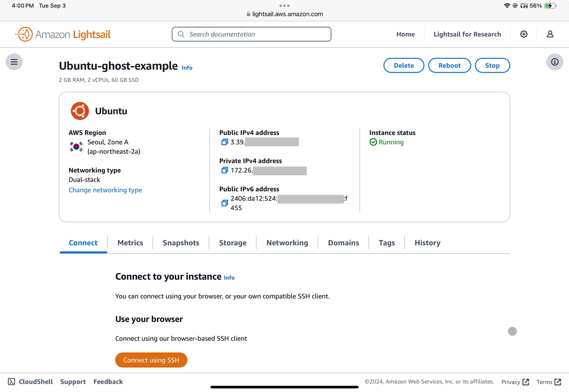Open the Snapshots tab

tap(181, 243)
